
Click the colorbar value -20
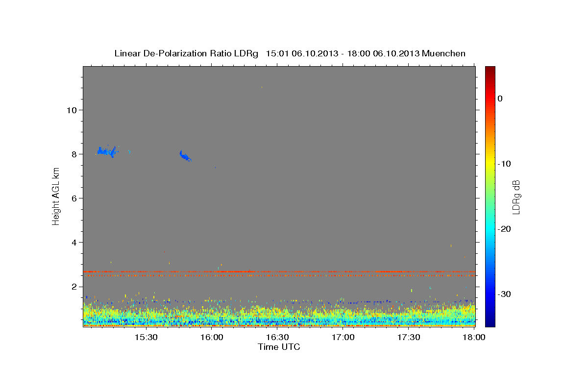(x=505, y=229)
